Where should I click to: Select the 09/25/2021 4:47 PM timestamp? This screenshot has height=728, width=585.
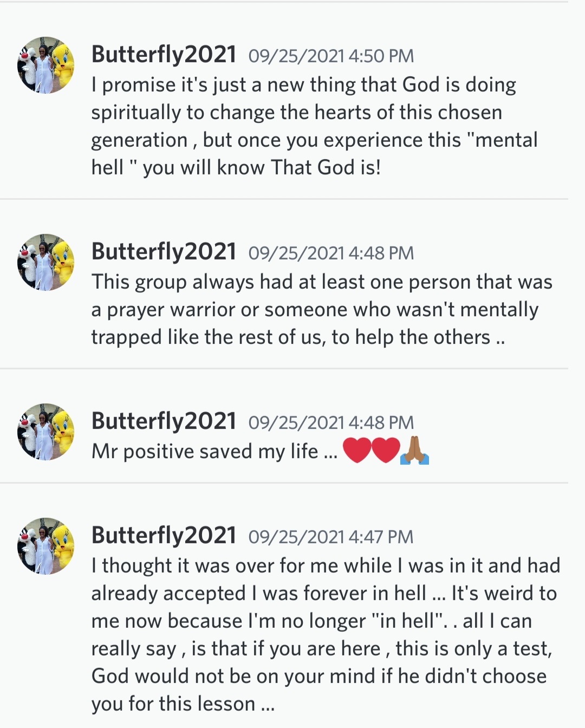tap(331, 537)
